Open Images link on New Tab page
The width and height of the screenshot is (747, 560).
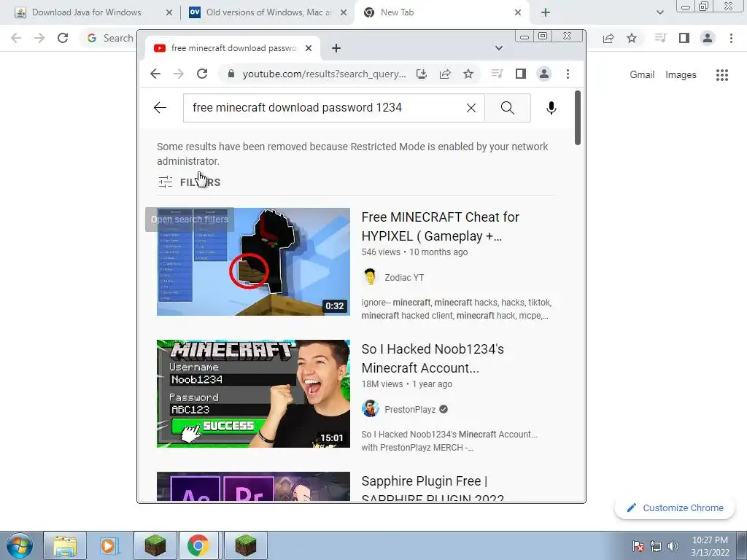[x=681, y=75]
